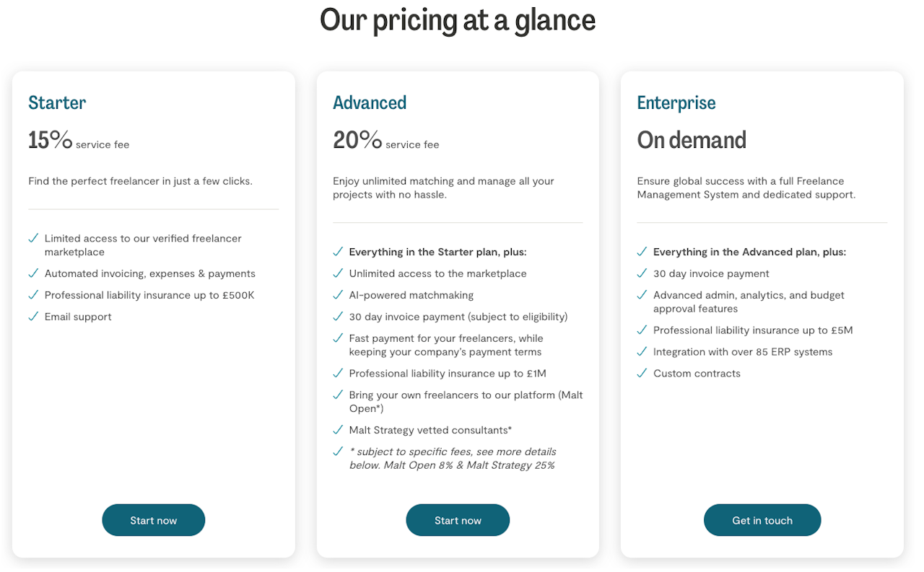Screen dimensions: 924x572
Task: Click checkmark beside Custom contracts
Action: click(x=642, y=373)
